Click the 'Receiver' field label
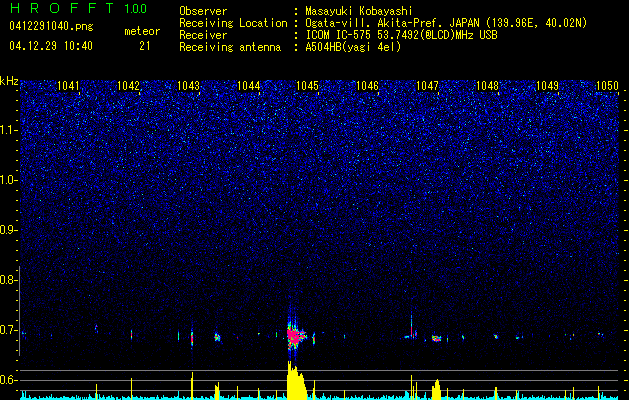Image resolution: width=629 pixels, height=400 pixels. click(203, 35)
